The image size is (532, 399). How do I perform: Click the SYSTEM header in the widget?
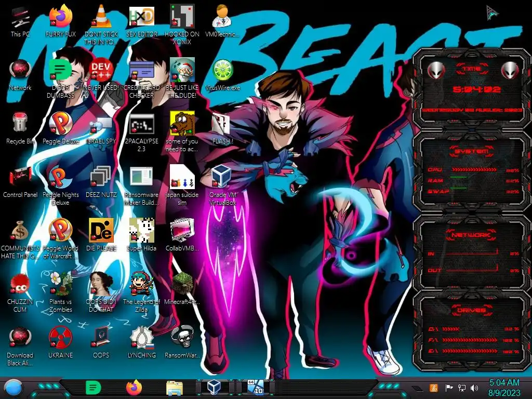(472, 151)
